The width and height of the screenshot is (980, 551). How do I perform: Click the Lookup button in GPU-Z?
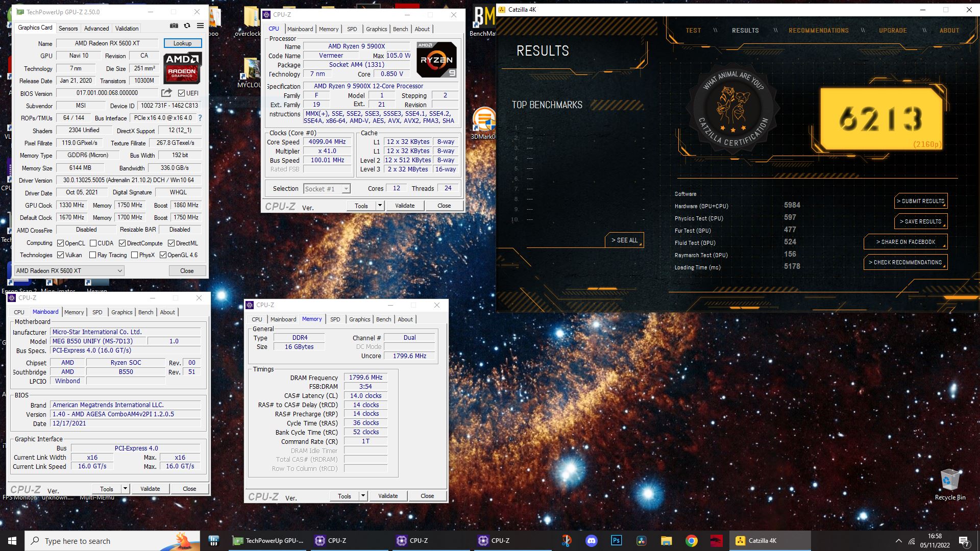tap(183, 43)
